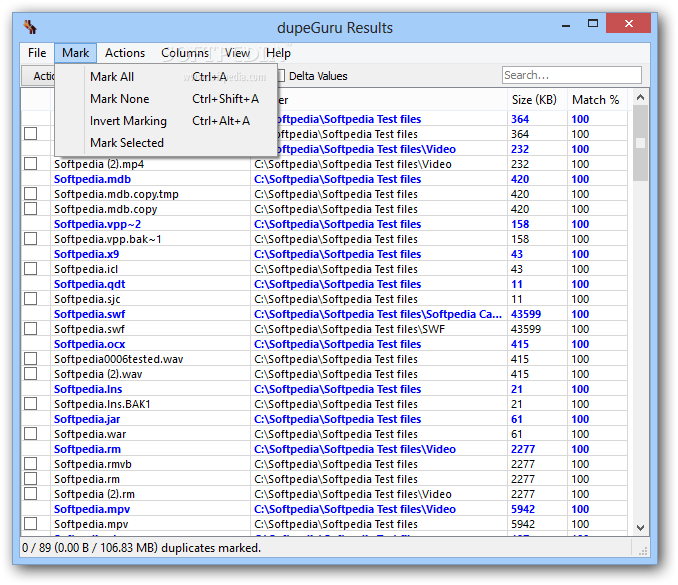Viewport: 678px width, 585px height.
Task: Focus the Search input field
Action: 572,75
